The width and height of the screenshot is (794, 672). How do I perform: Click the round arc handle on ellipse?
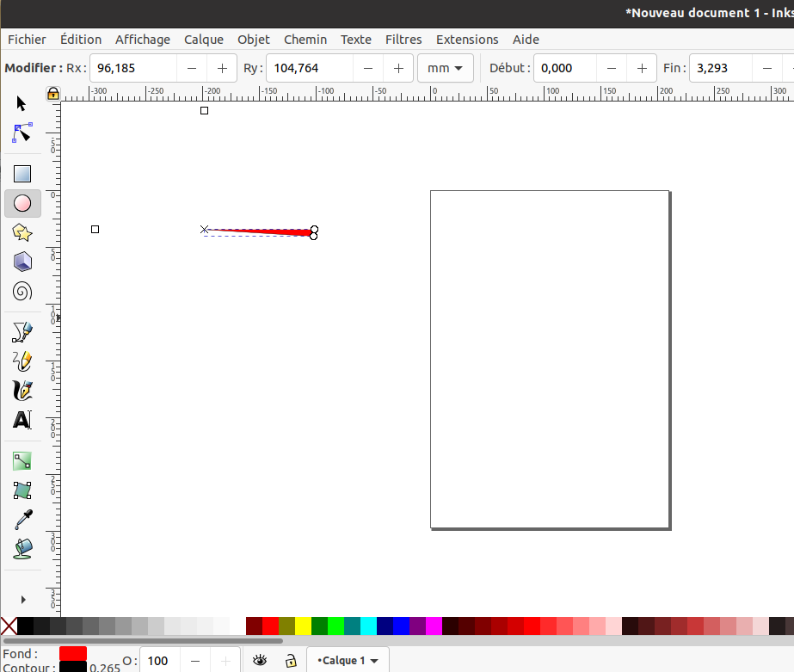coord(314,230)
